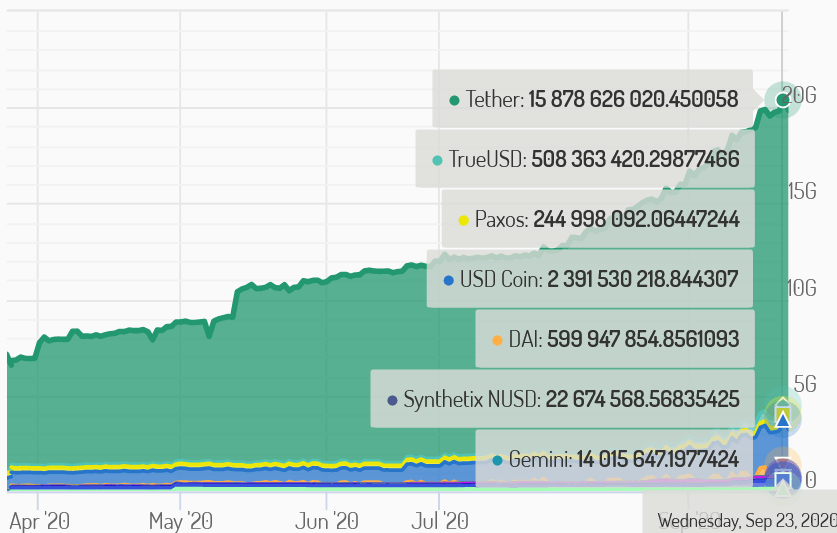Click the dark blue Synthetix NUSD legend dot
The image size is (837, 533).
tap(392, 401)
